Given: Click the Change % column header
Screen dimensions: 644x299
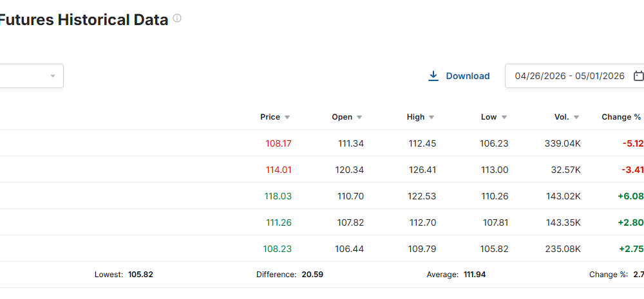Looking at the screenshot, I should tap(621, 117).
